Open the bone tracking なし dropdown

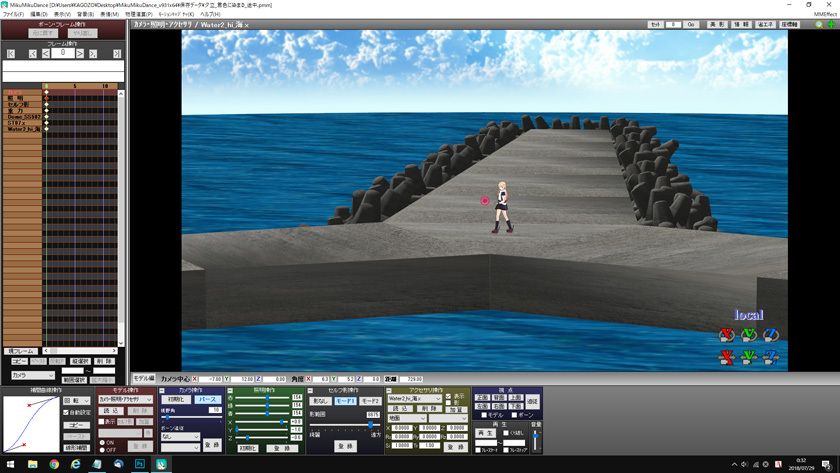point(180,437)
